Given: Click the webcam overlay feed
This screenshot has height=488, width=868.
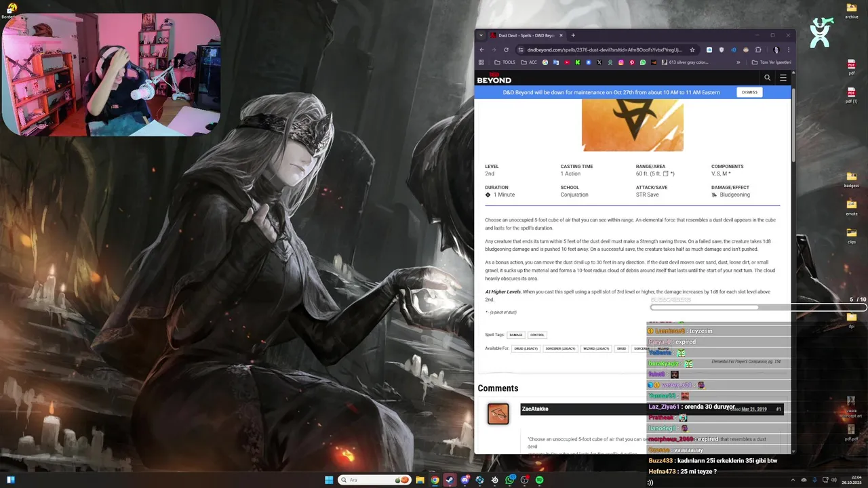Looking at the screenshot, I should click(x=111, y=73).
